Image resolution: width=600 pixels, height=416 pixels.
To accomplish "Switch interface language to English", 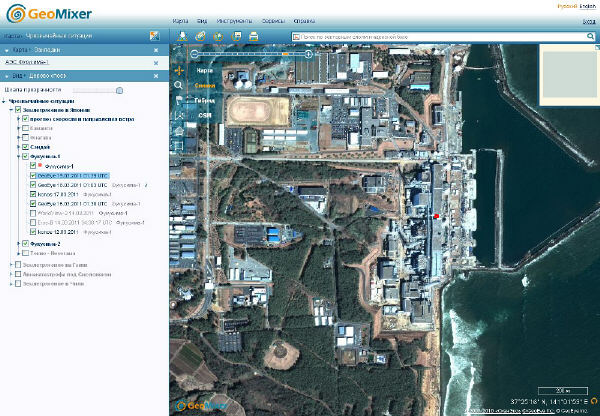I will click(587, 6).
